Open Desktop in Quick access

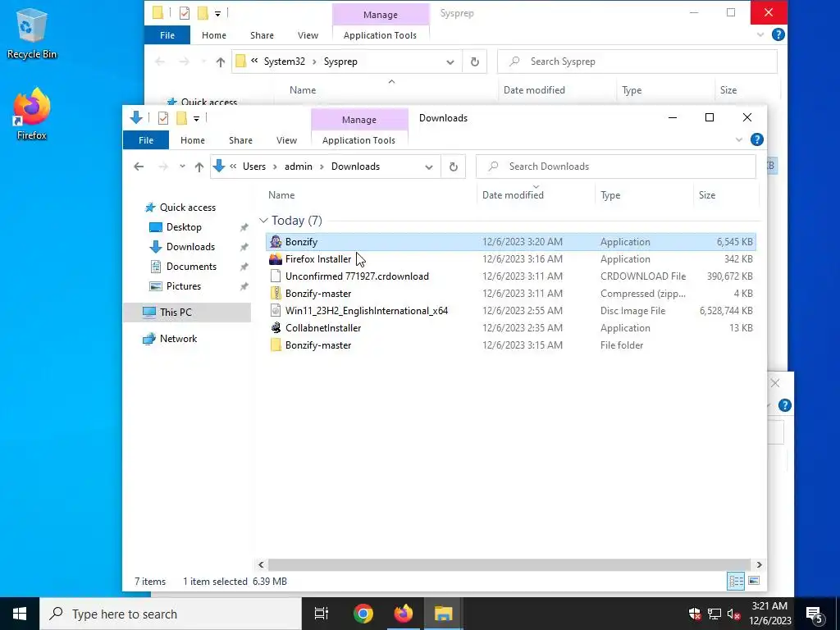coord(184,227)
